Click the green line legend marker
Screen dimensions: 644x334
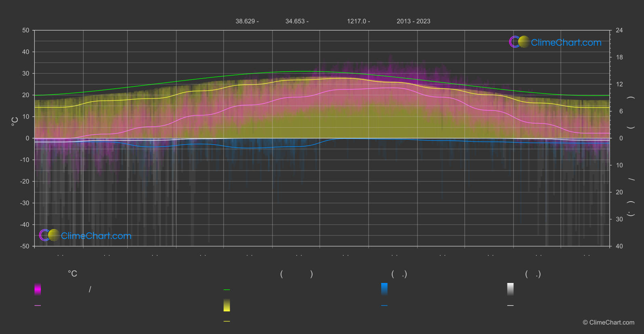[x=227, y=290]
